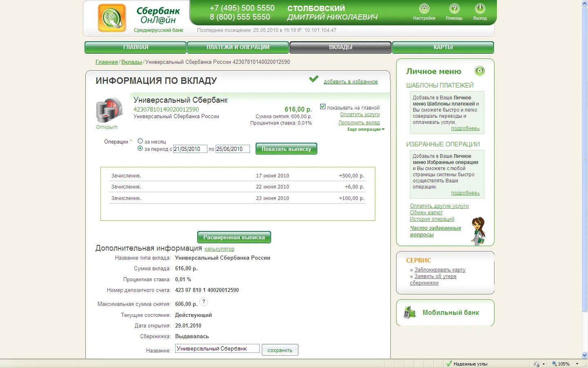Click account number 42307810140020012590 link
The height and width of the screenshot is (368, 588).
click(x=166, y=110)
